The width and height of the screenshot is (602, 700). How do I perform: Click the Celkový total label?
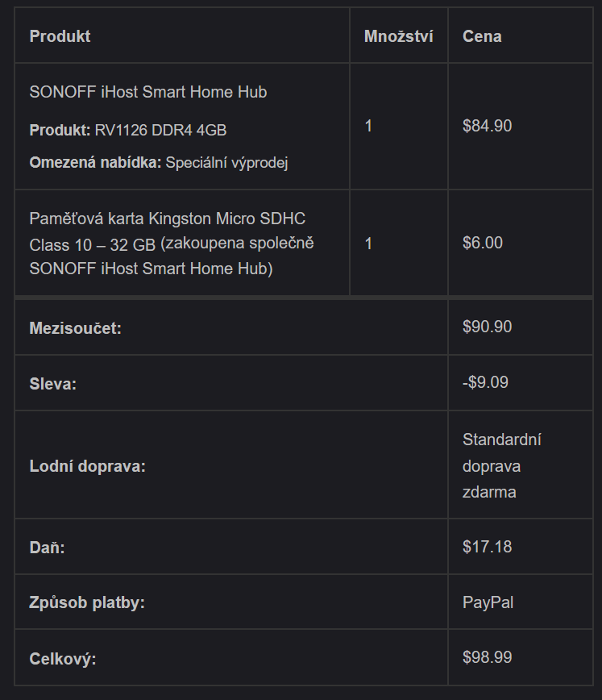(63, 659)
